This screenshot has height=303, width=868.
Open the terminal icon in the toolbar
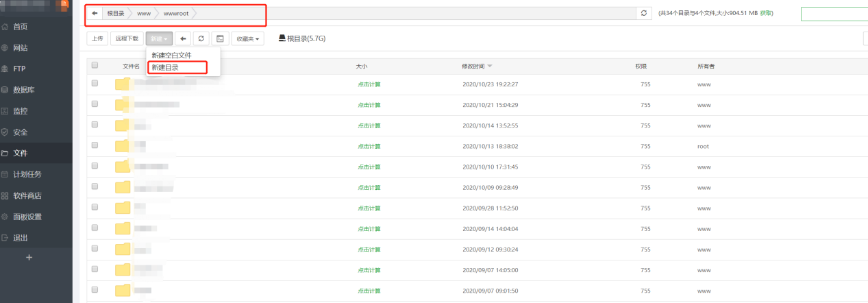click(219, 39)
